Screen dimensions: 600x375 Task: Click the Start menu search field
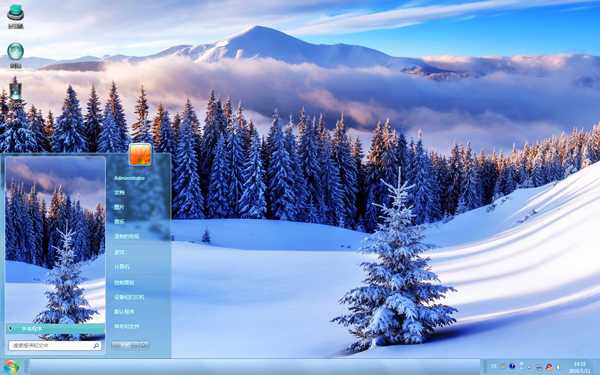(x=55, y=346)
